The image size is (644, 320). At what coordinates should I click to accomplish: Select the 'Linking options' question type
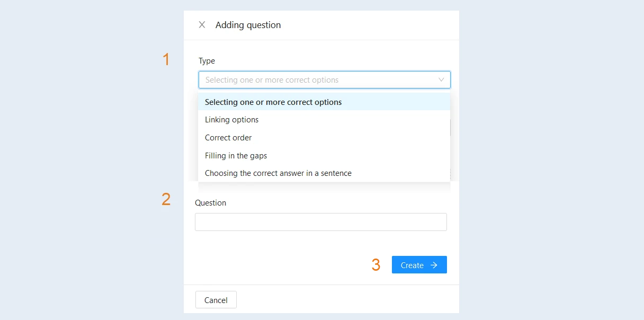324,120
